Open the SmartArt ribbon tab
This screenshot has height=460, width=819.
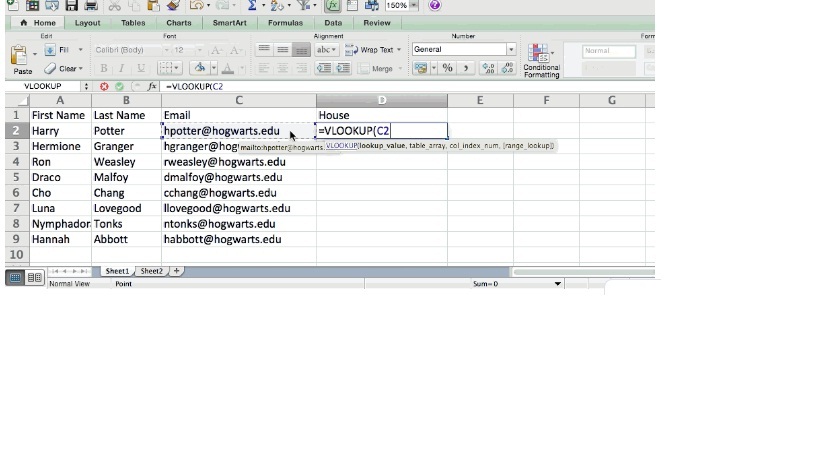pyautogui.click(x=229, y=23)
